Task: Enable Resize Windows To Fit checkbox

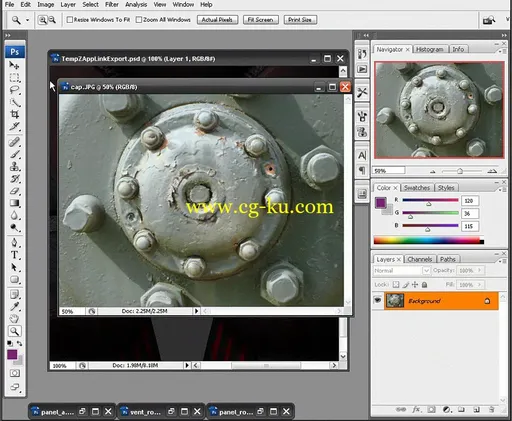Action: [70, 20]
